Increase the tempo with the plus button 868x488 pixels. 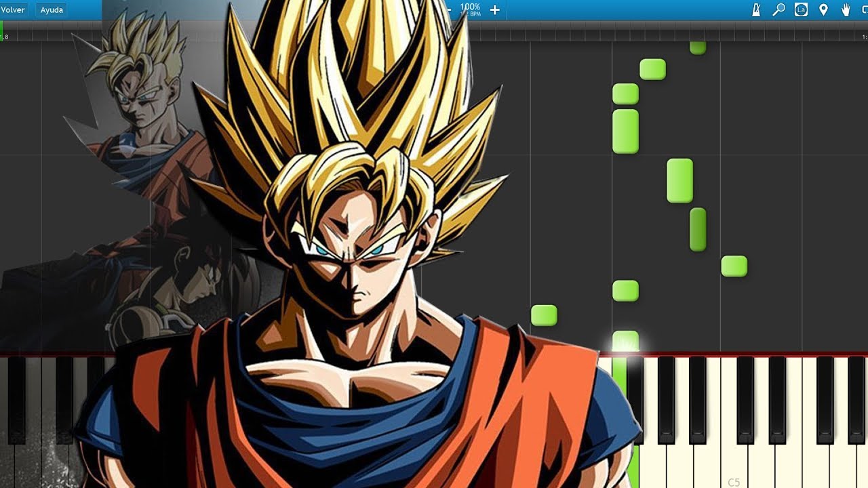pyautogui.click(x=495, y=10)
